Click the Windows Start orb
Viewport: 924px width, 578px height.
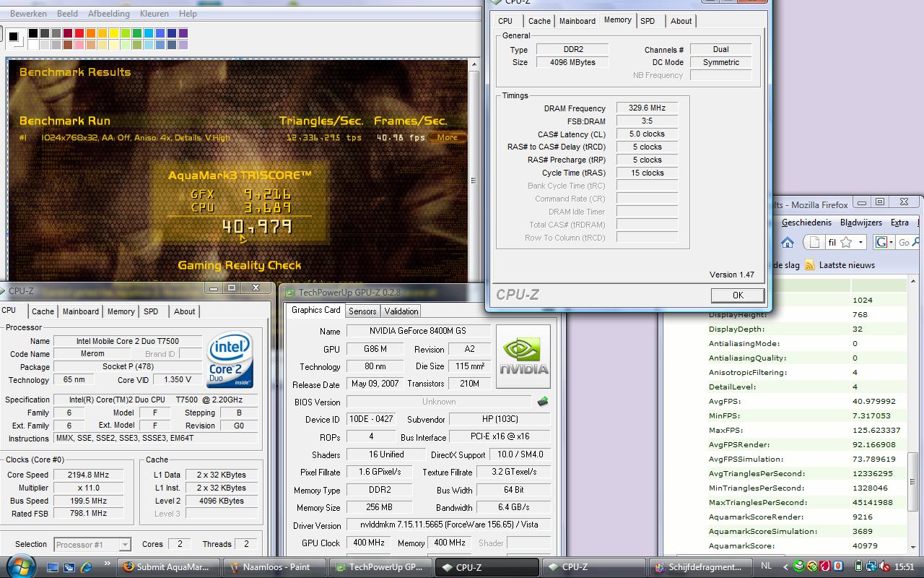pyautogui.click(x=20, y=566)
